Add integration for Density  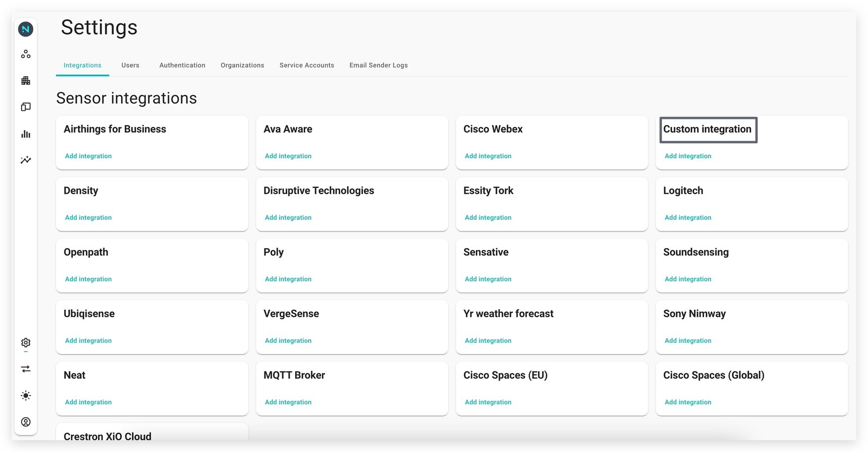pyautogui.click(x=88, y=217)
